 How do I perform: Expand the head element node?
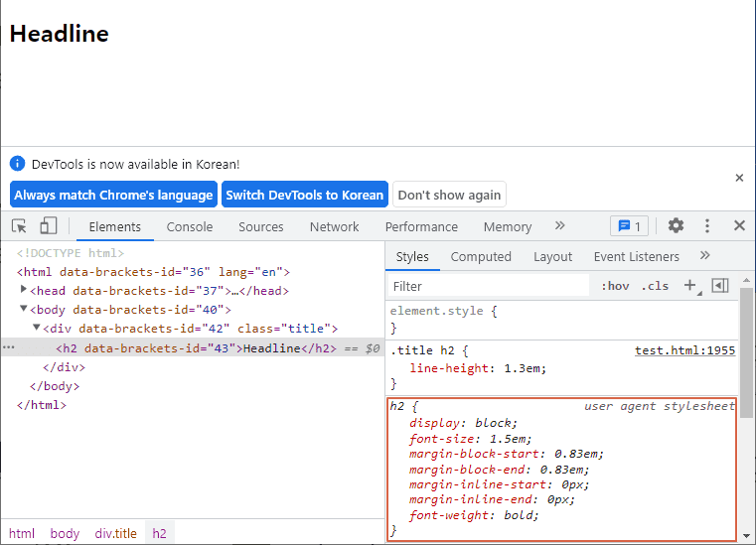pos(23,289)
